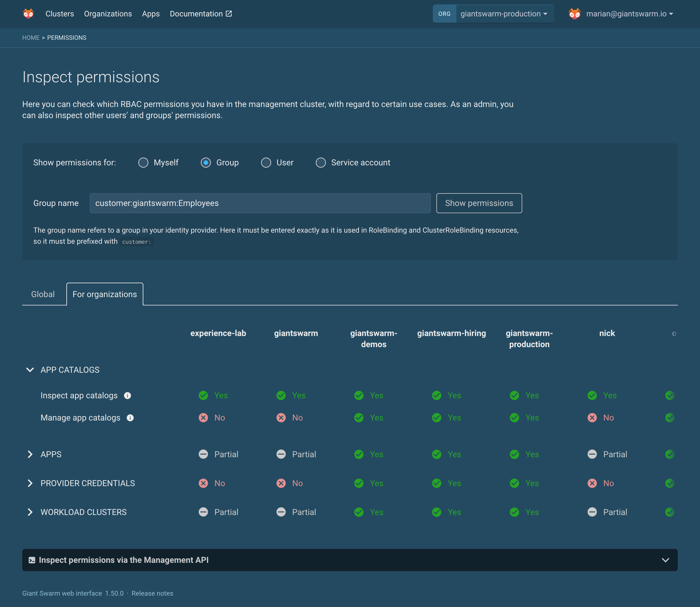The width and height of the screenshot is (700, 607).
Task: Click the Organizations navigation menu item
Action: (x=108, y=14)
